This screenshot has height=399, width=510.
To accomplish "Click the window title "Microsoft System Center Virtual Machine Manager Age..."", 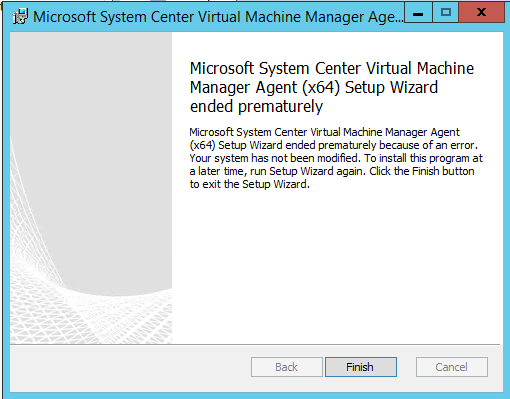I will coord(218,17).
